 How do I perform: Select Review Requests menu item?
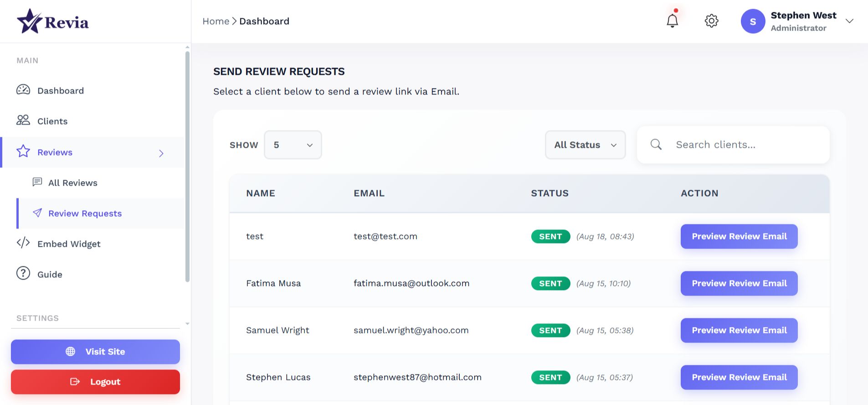coord(85,213)
